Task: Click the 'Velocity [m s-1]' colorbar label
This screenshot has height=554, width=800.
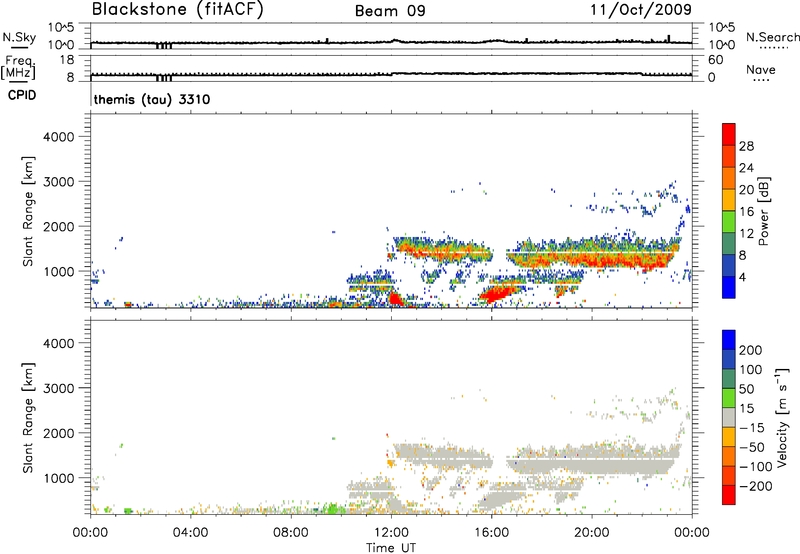Action: tap(782, 417)
